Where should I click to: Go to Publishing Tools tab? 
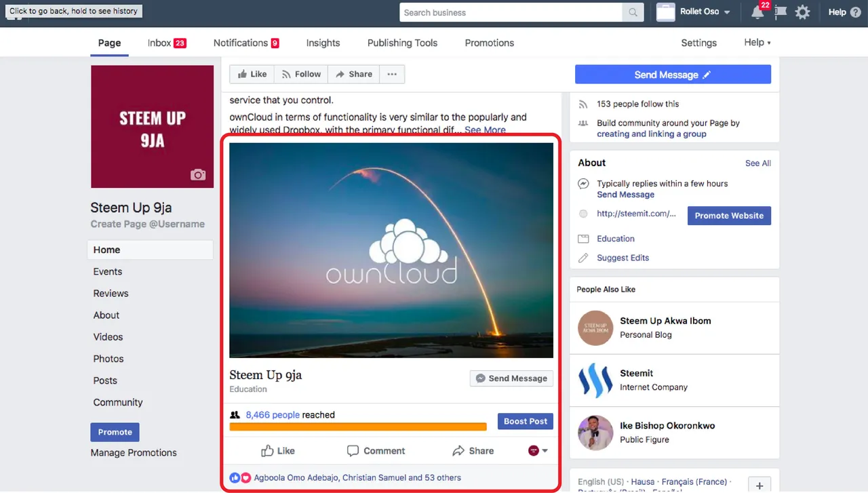pyautogui.click(x=402, y=43)
